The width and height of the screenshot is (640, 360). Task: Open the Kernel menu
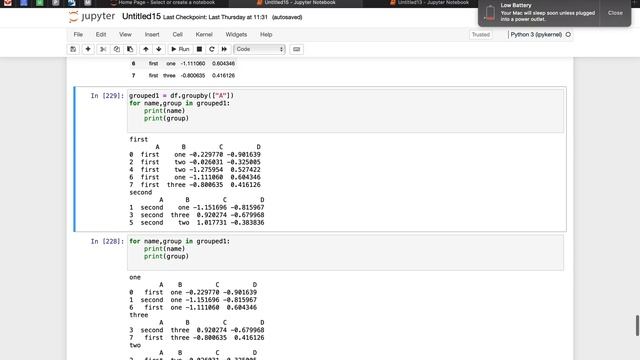click(x=204, y=35)
